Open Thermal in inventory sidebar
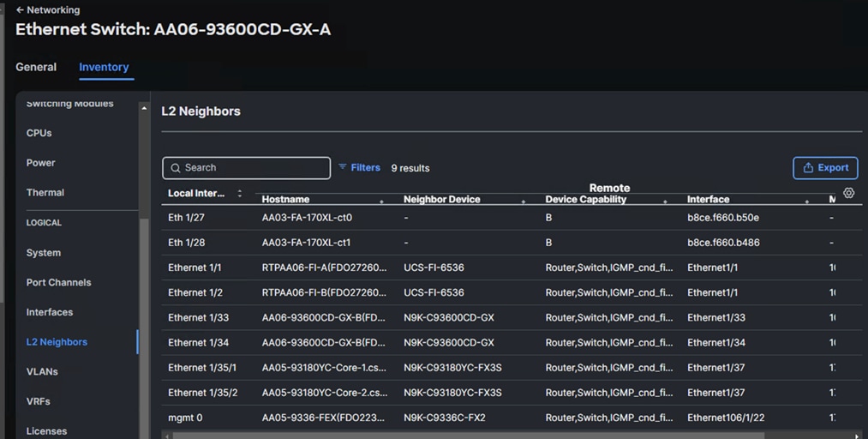868x439 pixels. (x=45, y=193)
